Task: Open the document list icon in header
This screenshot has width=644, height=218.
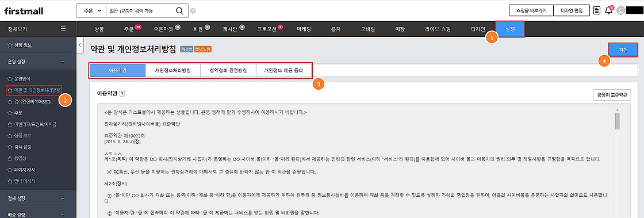Action: [597, 10]
